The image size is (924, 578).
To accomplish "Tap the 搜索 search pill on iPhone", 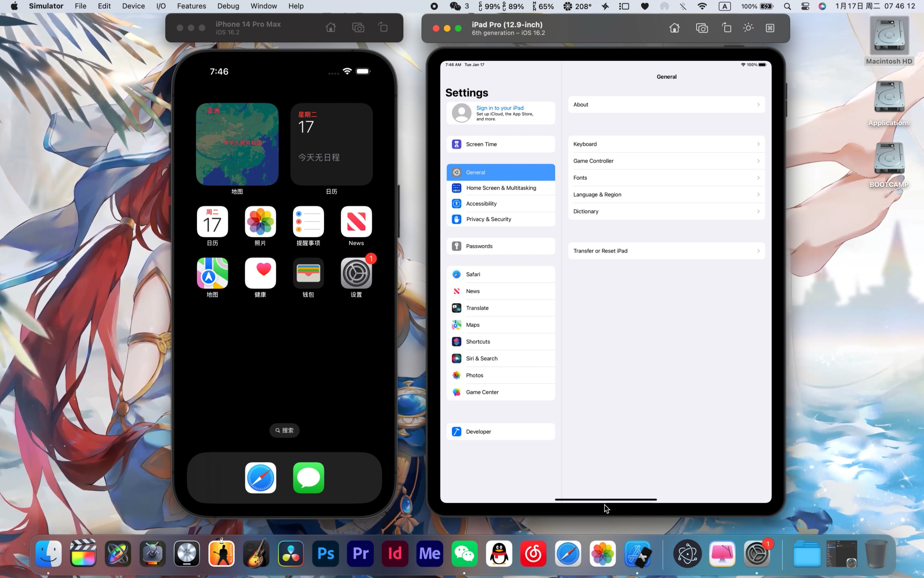I will pos(284,430).
